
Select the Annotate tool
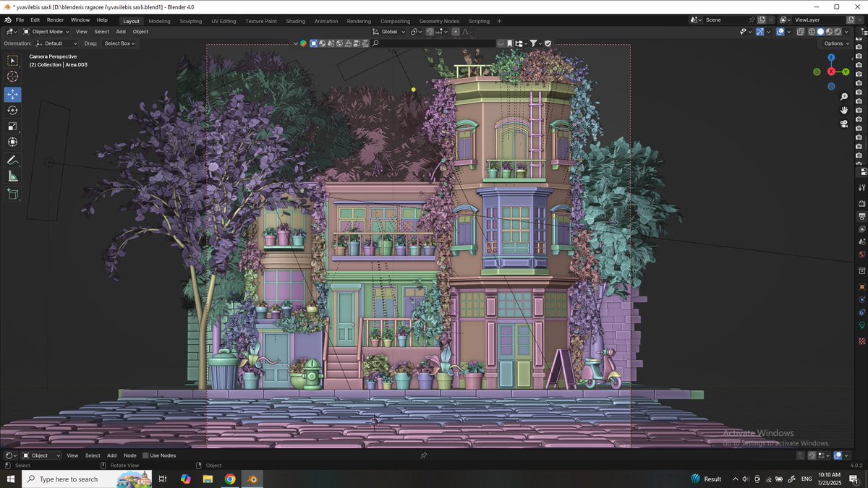pyautogui.click(x=13, y=160)
